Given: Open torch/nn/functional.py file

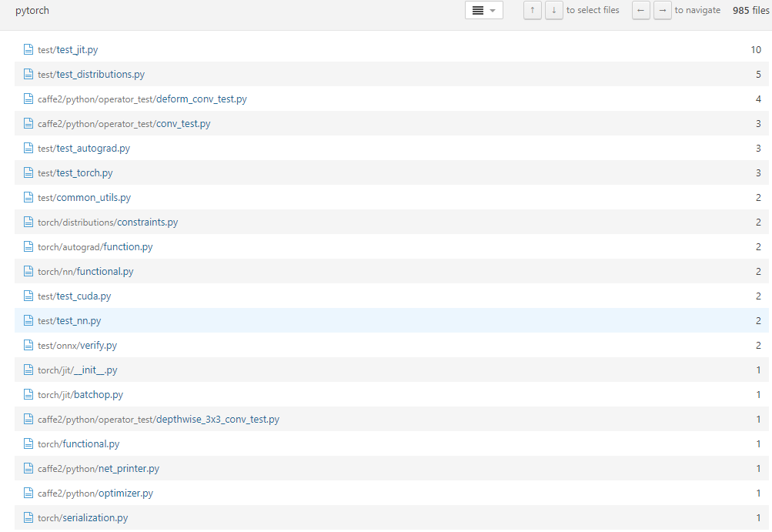Looking at the screenshot, I should click(x=85, y=272).
